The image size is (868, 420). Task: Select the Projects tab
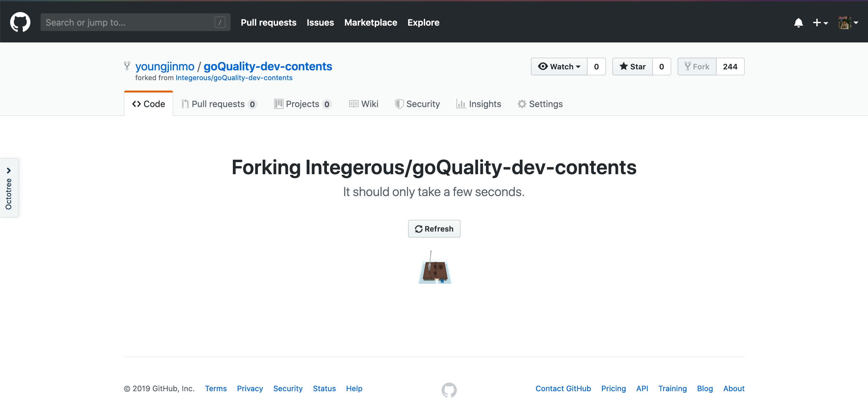click(x=302, y=104)
